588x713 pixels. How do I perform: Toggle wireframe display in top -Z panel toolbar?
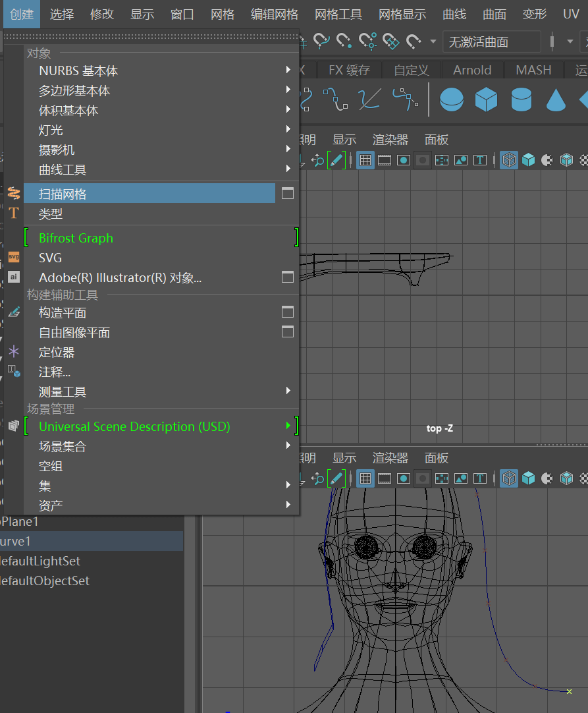[509, 160]
